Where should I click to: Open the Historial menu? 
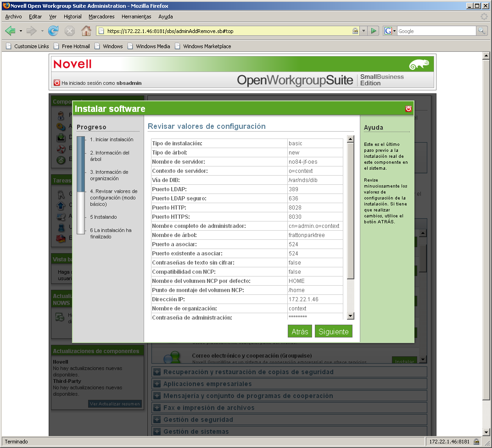pyautogui.click(x=73, y=17)
